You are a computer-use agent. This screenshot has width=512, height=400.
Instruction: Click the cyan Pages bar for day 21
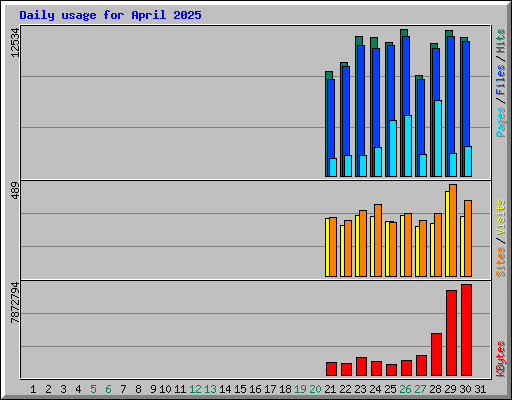pos(333,167)
